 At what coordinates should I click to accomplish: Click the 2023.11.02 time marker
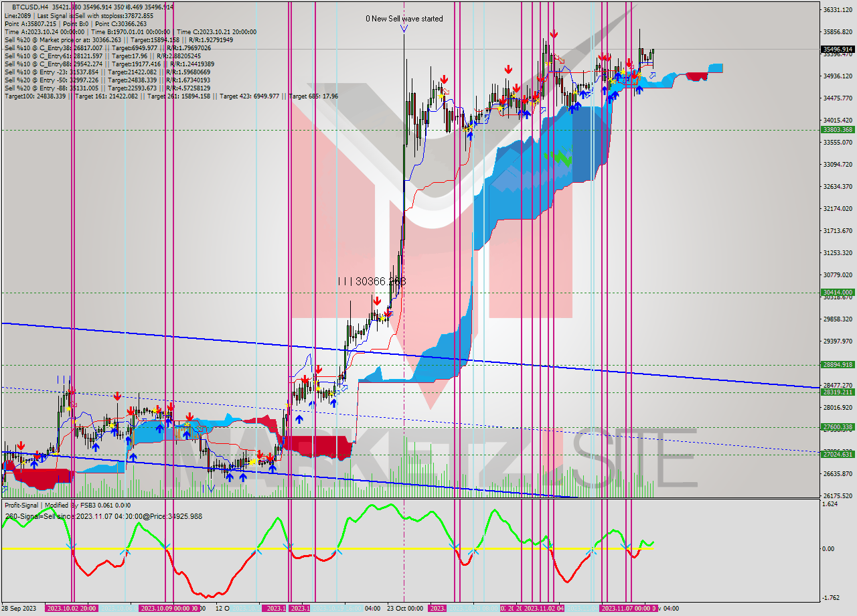click(544, 609)
